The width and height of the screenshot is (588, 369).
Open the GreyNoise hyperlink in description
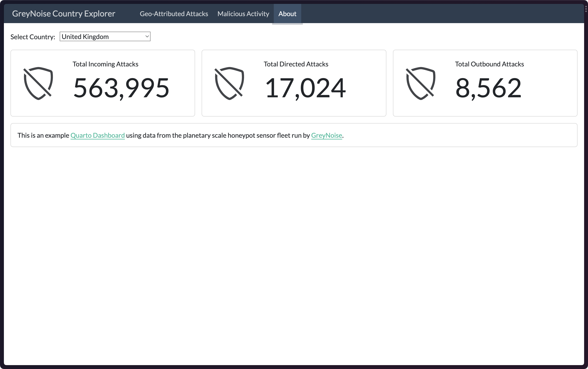tap(326, 135)
